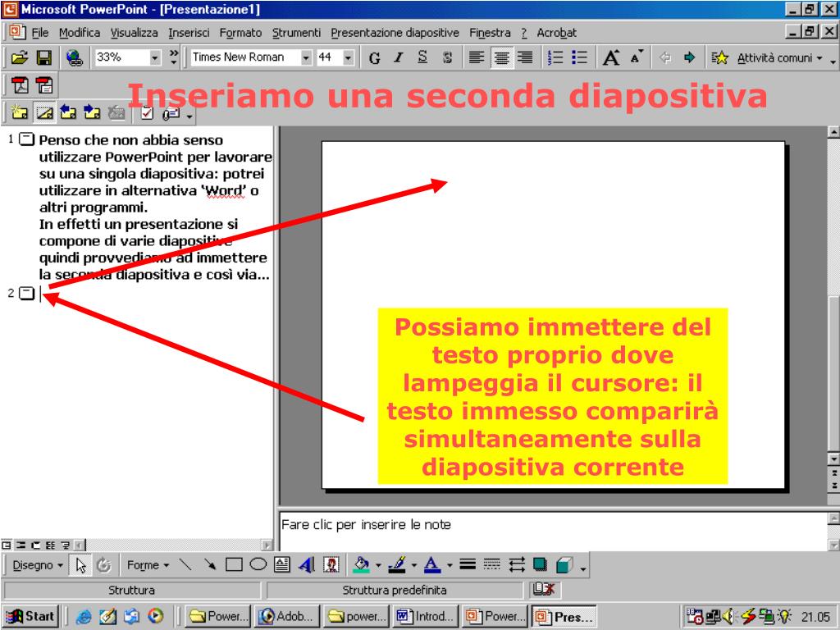This screenshot has height=630, width=840.
Task: Open the zoom 33% dropdown
Action: pyautogui.click(x=155, y=57)
